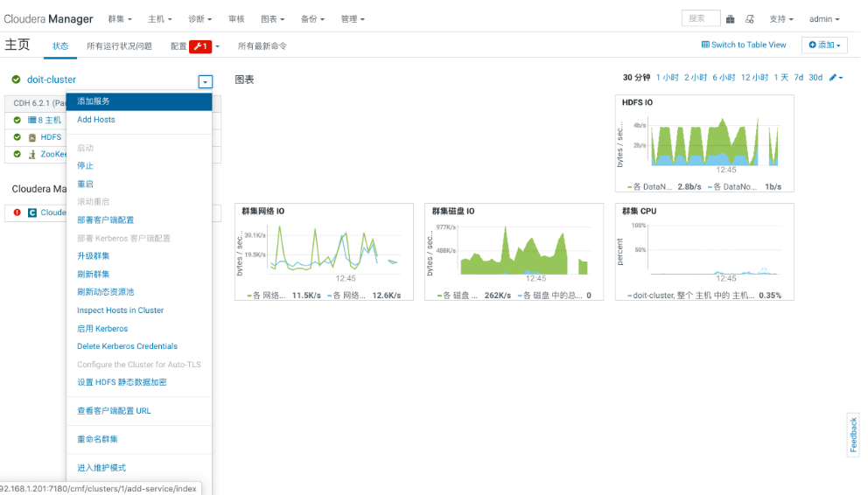The width and height of the screenshot is (868, 495).
Task: Click the Cloudera Management Service C icon
Action: 32,213
